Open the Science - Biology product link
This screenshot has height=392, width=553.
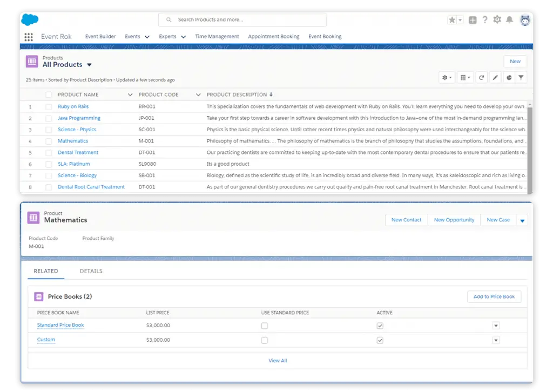77,175
